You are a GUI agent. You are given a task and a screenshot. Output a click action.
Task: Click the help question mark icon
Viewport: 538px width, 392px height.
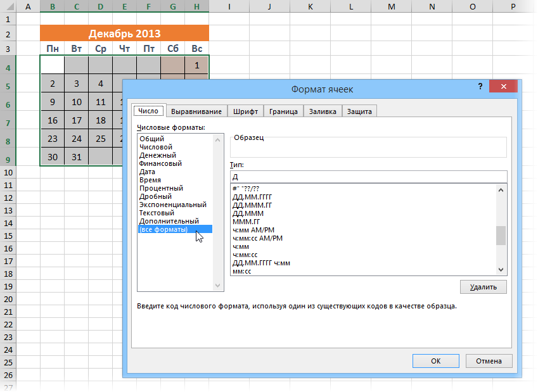pos(480,87)
